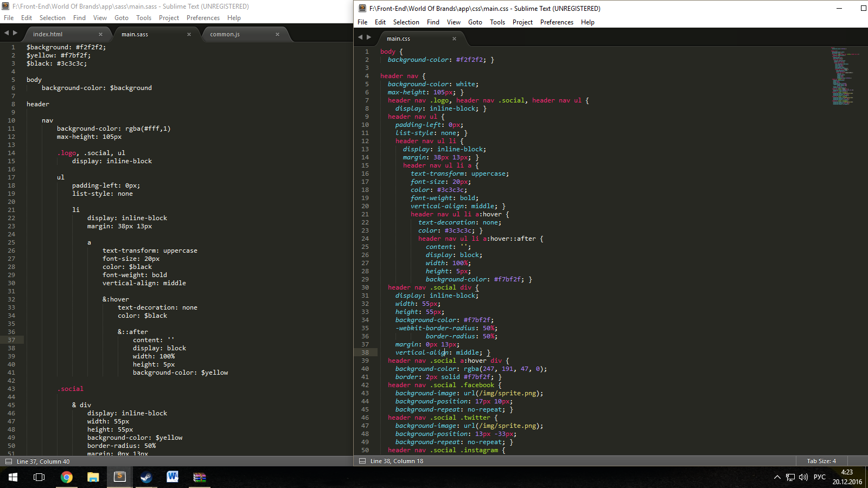Close the main.css tab

tap(454, 38)
